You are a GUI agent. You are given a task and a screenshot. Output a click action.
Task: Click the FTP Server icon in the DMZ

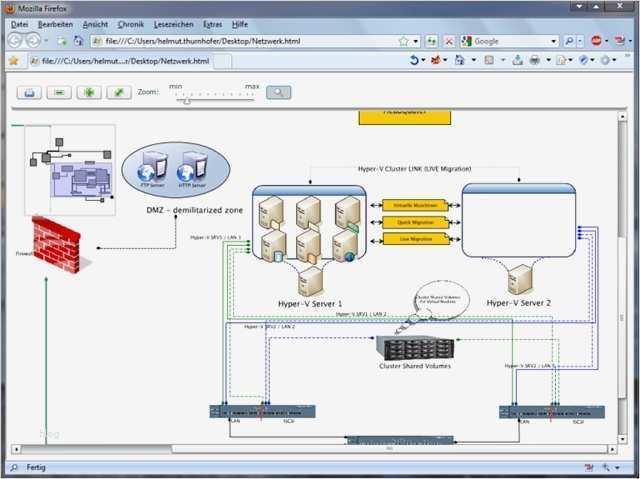[x=152, y=168]
